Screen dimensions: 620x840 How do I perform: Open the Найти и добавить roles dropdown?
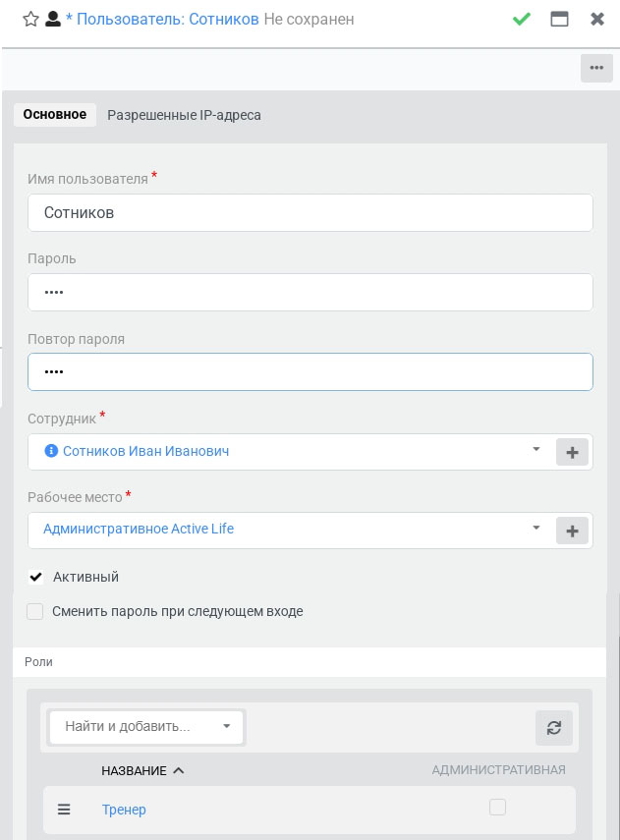(146, 726)
